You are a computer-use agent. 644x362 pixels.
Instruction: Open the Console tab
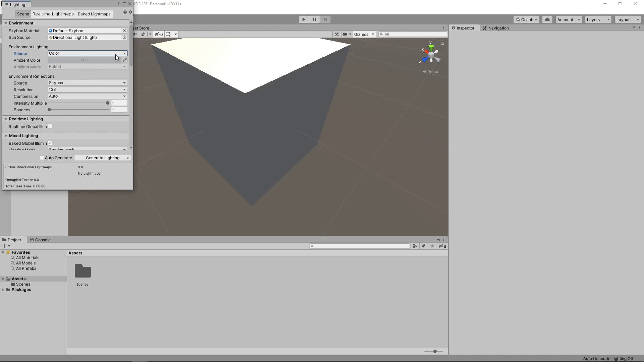[40, 240]
